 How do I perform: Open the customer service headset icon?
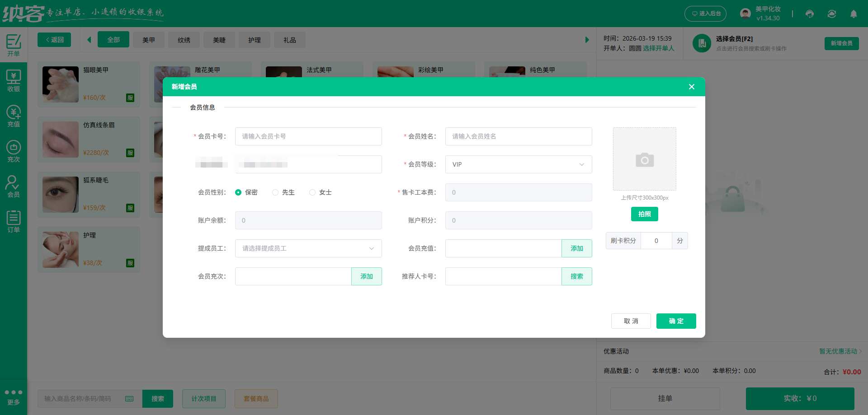[x=809, y=14]
